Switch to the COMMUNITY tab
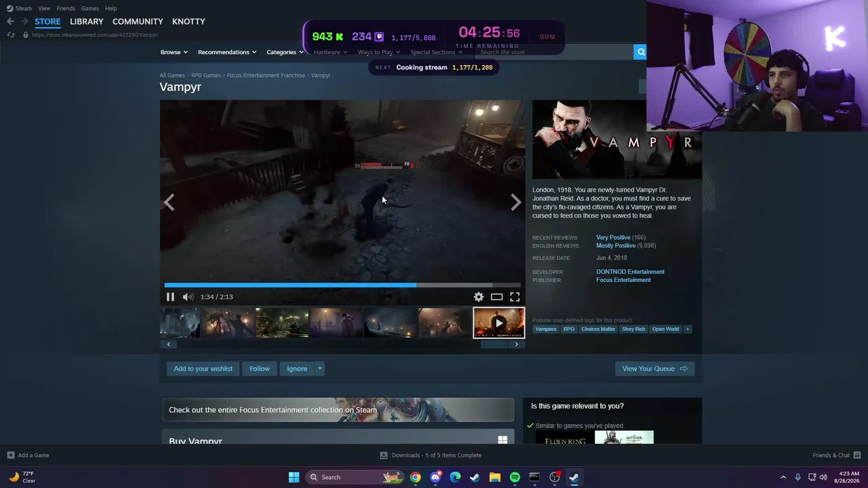Viewport: 868px width, 488px height. click(138, 22)
